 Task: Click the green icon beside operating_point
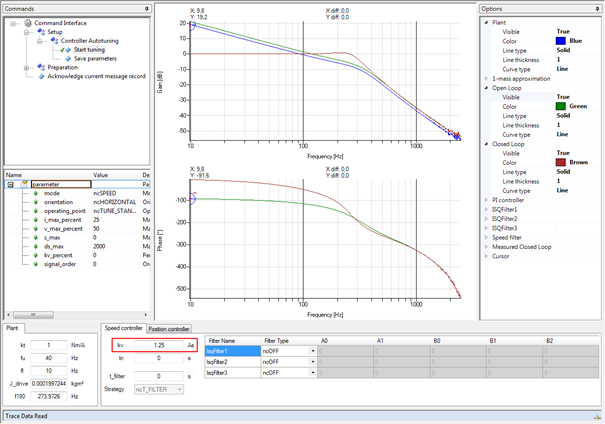[x=36, y=211]
